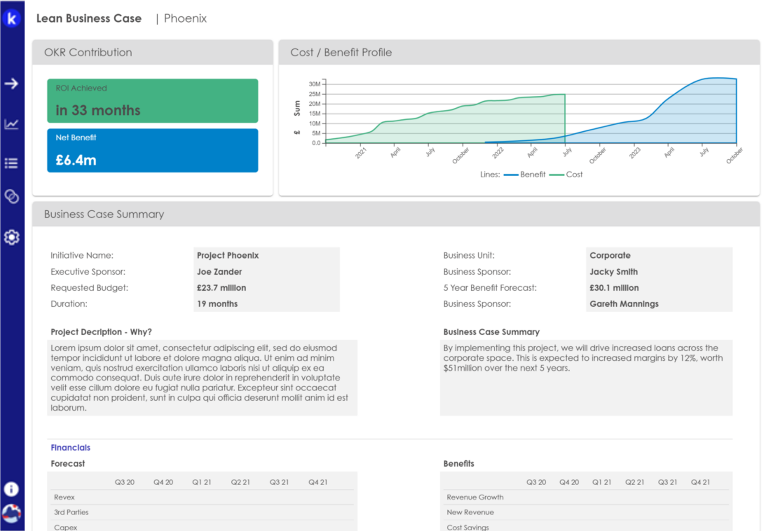Image resolution: width=764 pixels, height=532 pixels.
Task: Click the Forecast table heading
Action: click(68, 464)
